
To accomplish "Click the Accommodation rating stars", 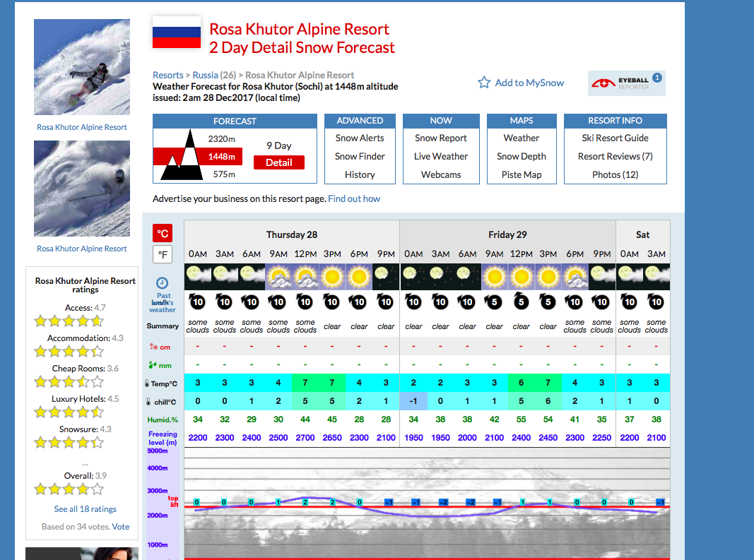I will click(x=69, y=352).
